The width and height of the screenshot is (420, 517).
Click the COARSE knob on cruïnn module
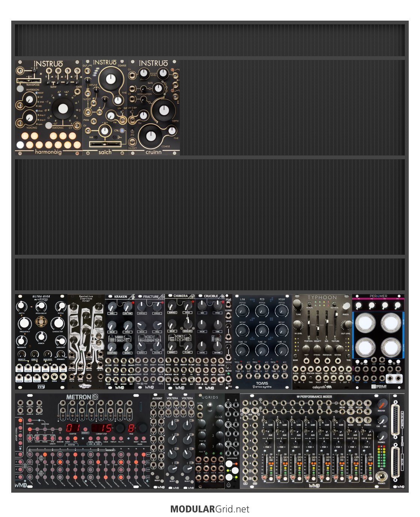150,136
